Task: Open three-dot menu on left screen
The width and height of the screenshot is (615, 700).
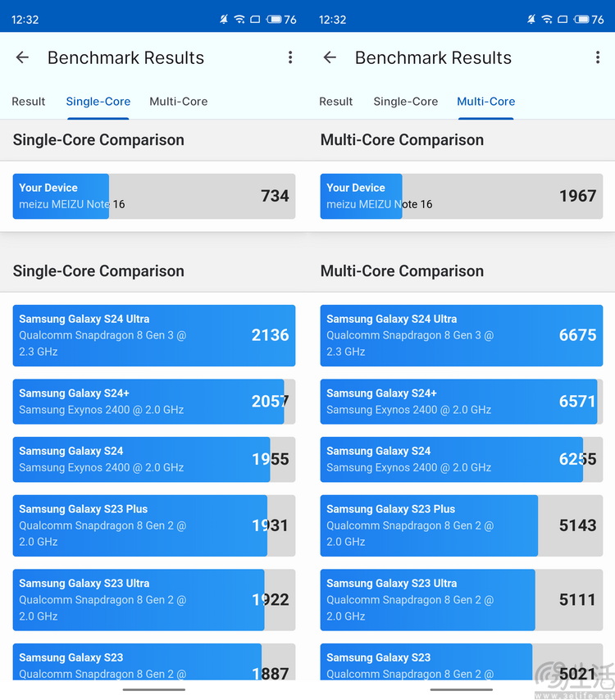Action: (x=290, y=57)
